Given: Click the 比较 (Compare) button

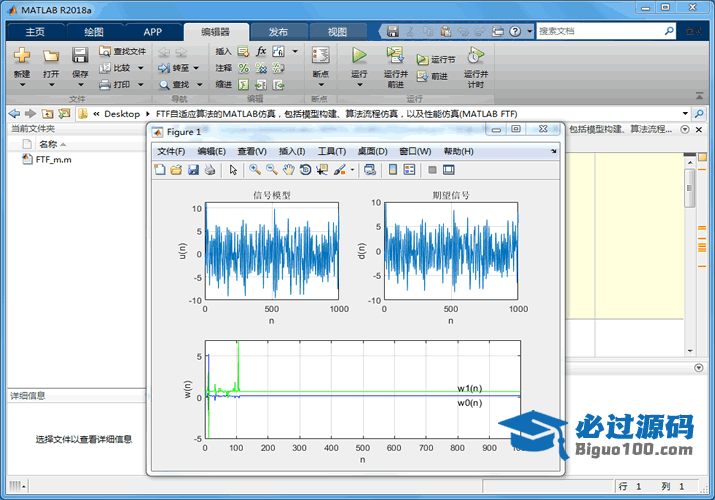Looking at the screenshot, I should 115,68.
